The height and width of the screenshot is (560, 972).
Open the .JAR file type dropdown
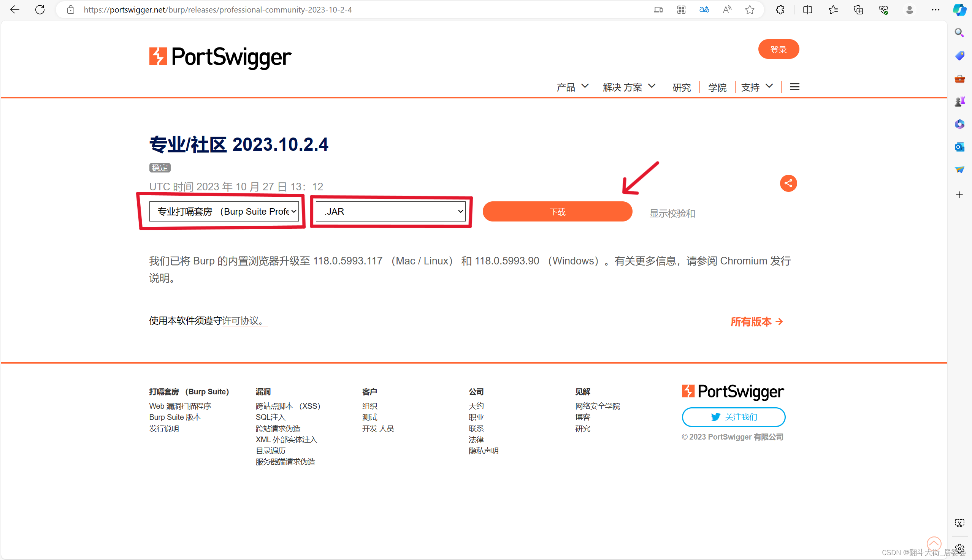pos(390,212)
